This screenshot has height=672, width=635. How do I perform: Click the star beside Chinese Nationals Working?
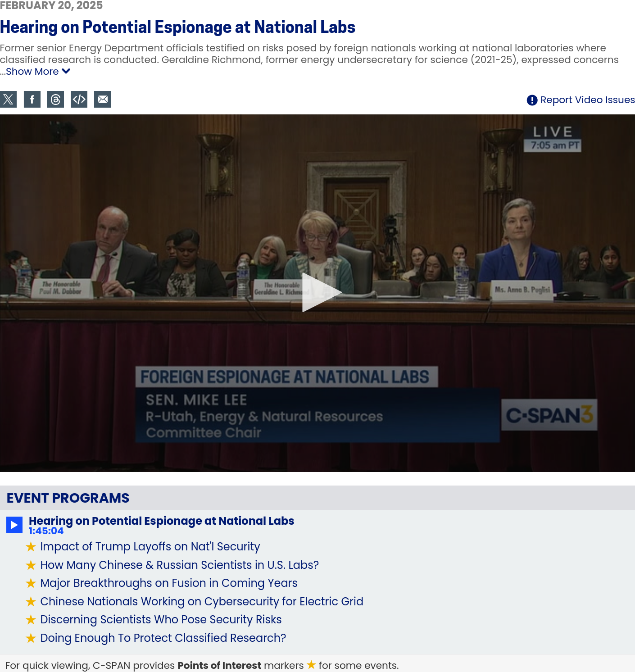point(31,601)
